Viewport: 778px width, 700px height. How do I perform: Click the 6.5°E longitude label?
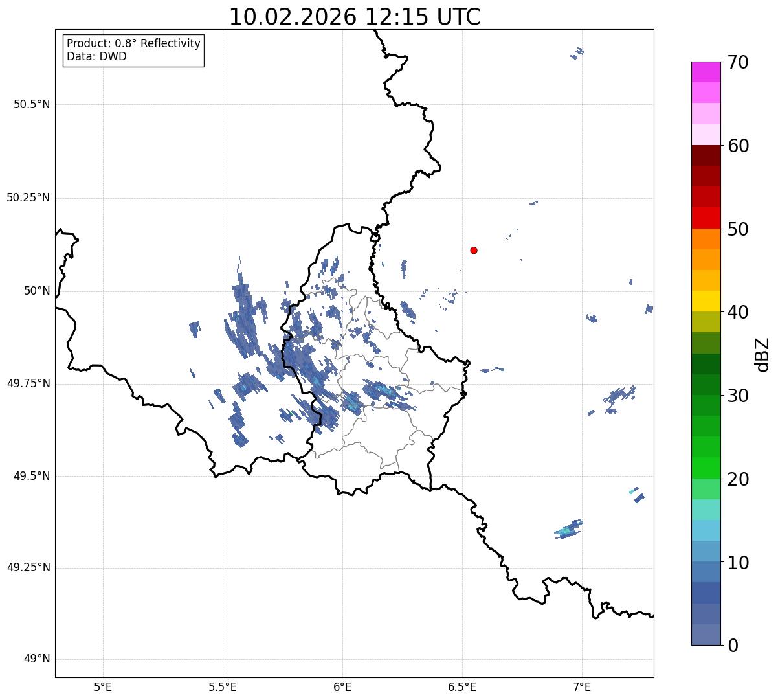pyautogui.click(x=462, y=687)
